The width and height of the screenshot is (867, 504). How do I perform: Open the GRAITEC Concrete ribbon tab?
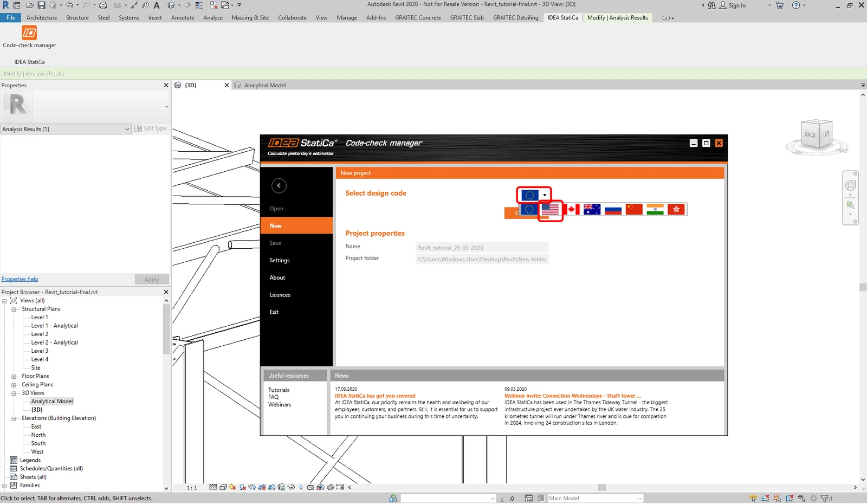tap(418, 18)
